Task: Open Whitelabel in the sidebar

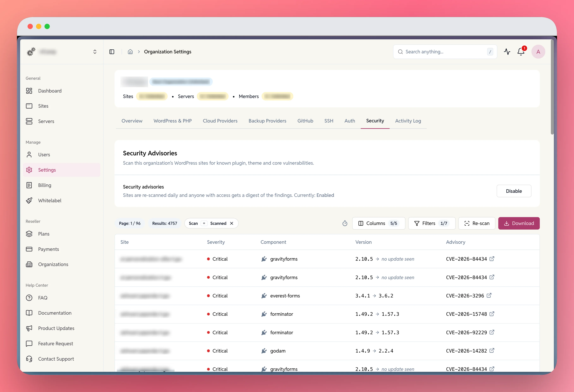Action: 62,200
